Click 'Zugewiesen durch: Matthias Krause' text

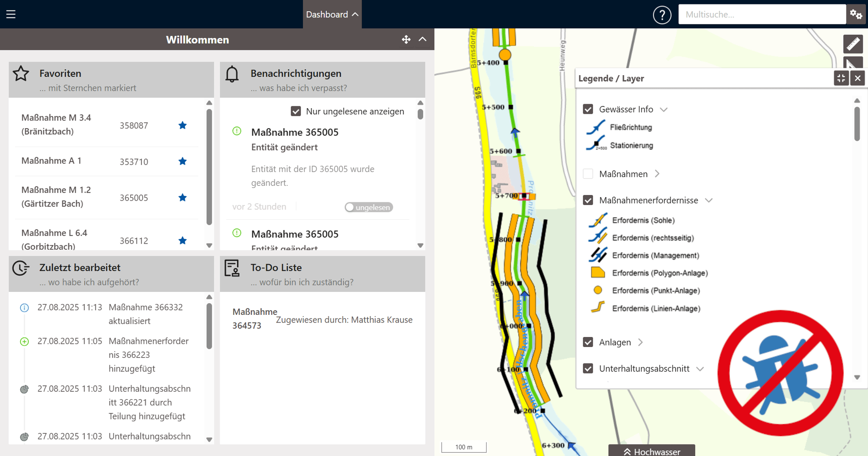point(344,320)
